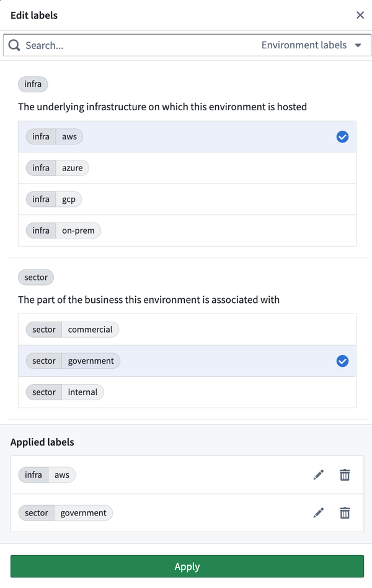
Task: Click the edit pencil for infra aws label
Action: click(318, 475)
